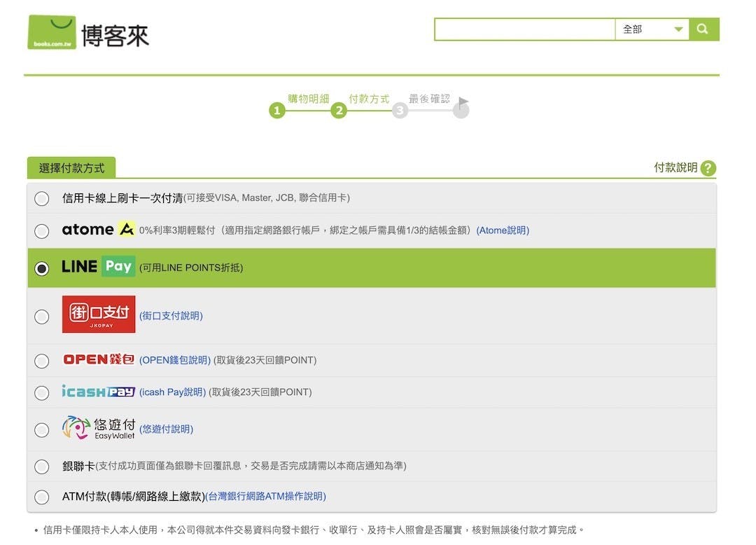Pick the 悠遊付 radio button
The height and width of the screenshot is (545, 756).
pyautogui.click(x=42, y=429)
